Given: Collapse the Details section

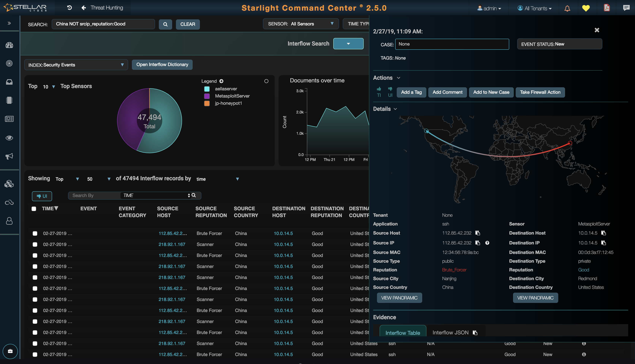Looking at the screenshot, I should [395, 109].
